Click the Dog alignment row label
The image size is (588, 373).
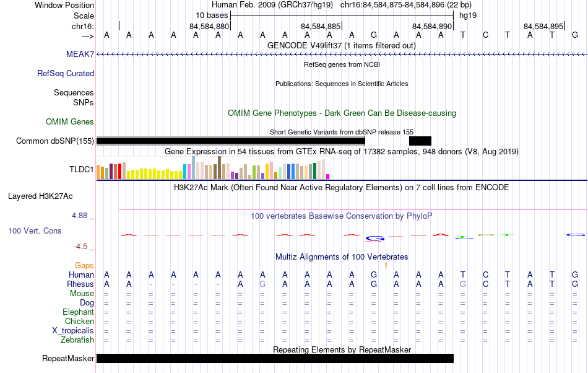pyautogui.click(x=87, y=302)
